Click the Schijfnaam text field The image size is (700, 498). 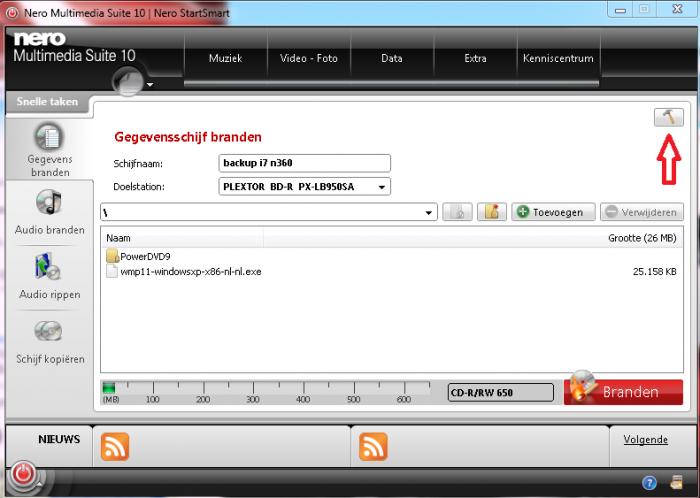pyautogui.click(x=304, y=163)
